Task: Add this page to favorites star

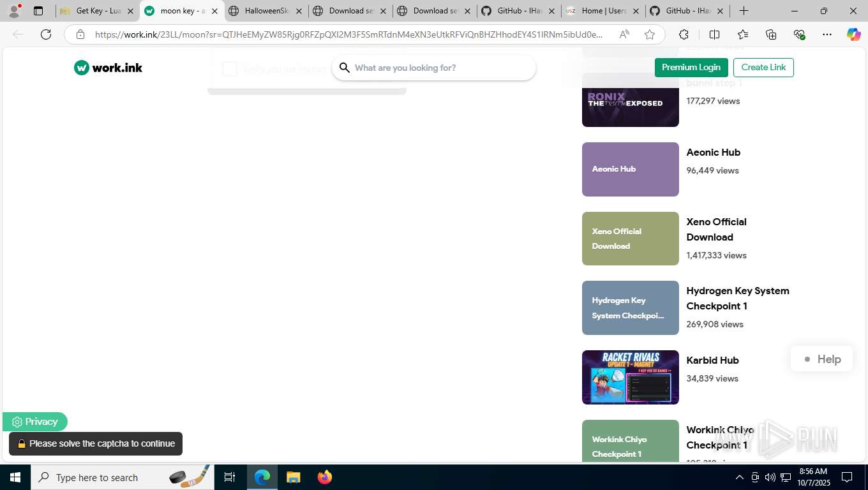Action: point(650,34)
